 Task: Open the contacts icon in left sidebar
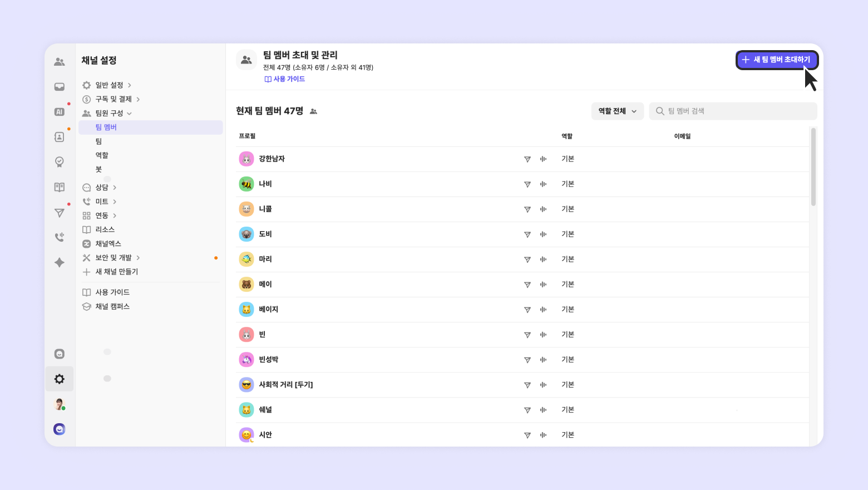60,137
